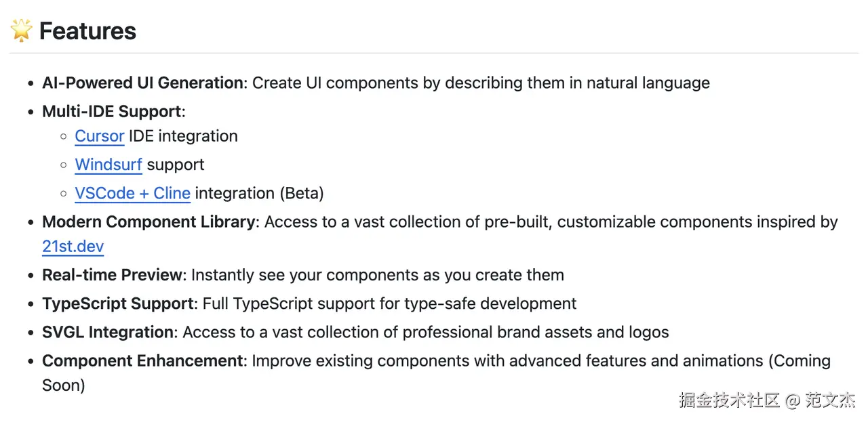The image size is (868, 422).
Task: Click the SVGL Integration bold text
Action: pyautogui.click(x=107, y=332)
